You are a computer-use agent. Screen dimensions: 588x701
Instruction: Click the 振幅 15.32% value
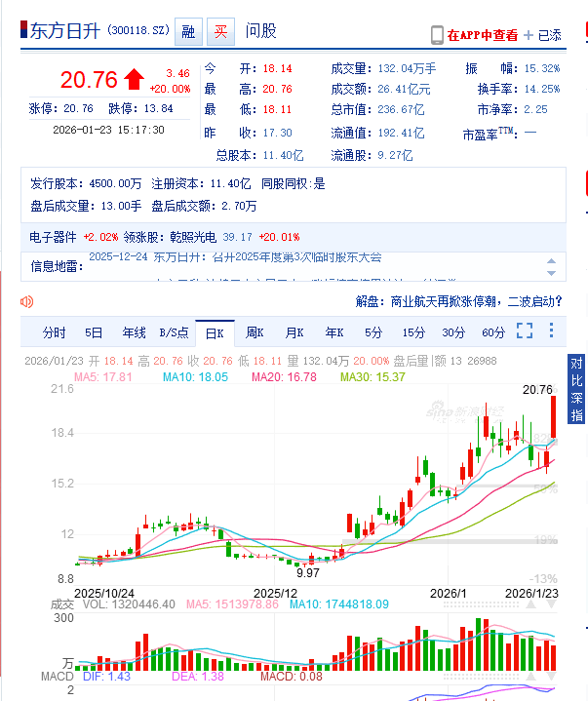(x=542, y=68)
